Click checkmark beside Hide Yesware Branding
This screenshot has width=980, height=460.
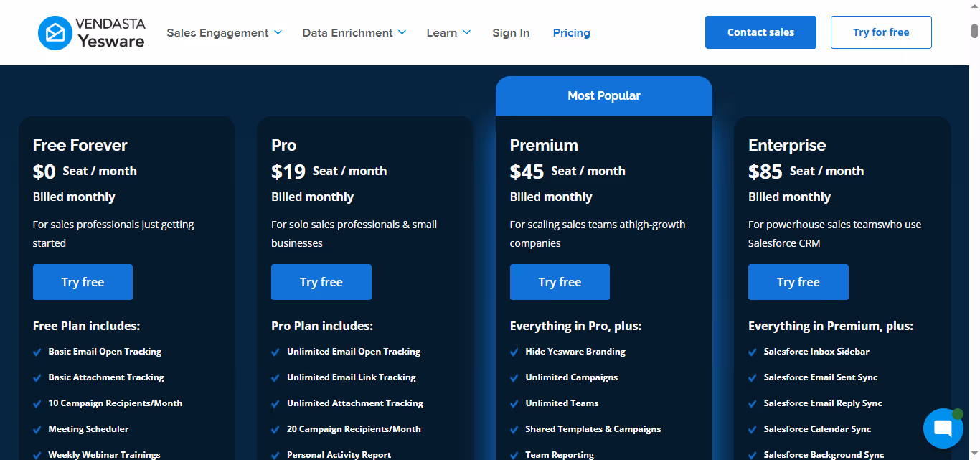pyautogui.click(x=514, y=352)
